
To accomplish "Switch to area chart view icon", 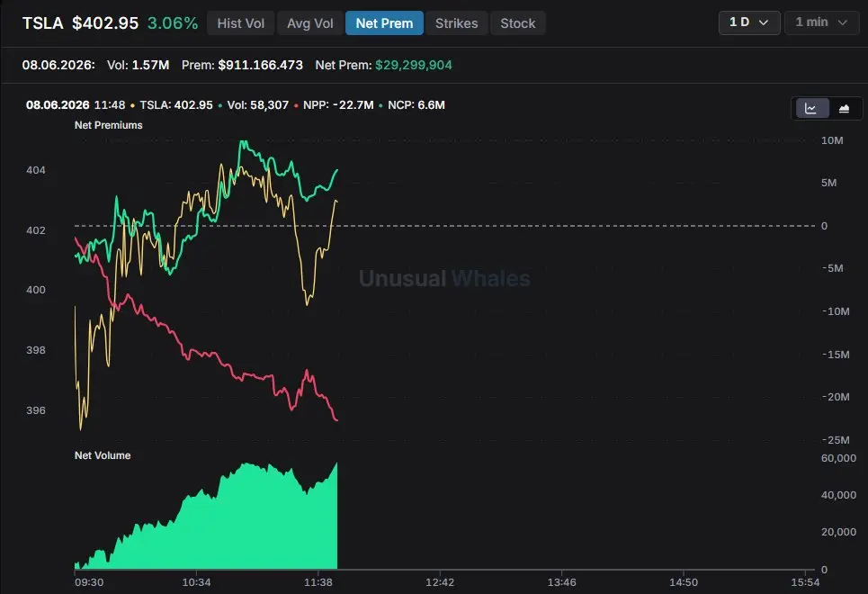I will (845, 108).
